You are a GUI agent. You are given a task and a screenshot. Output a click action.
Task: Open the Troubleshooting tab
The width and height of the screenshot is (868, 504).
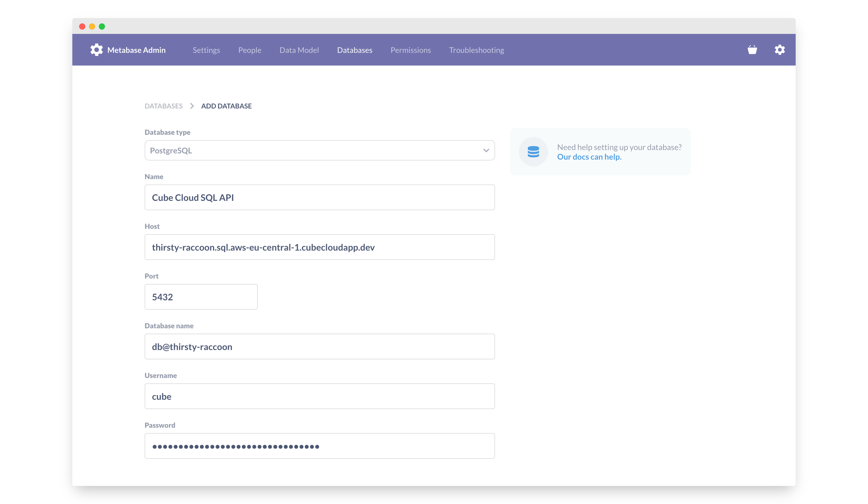(476, 50)
